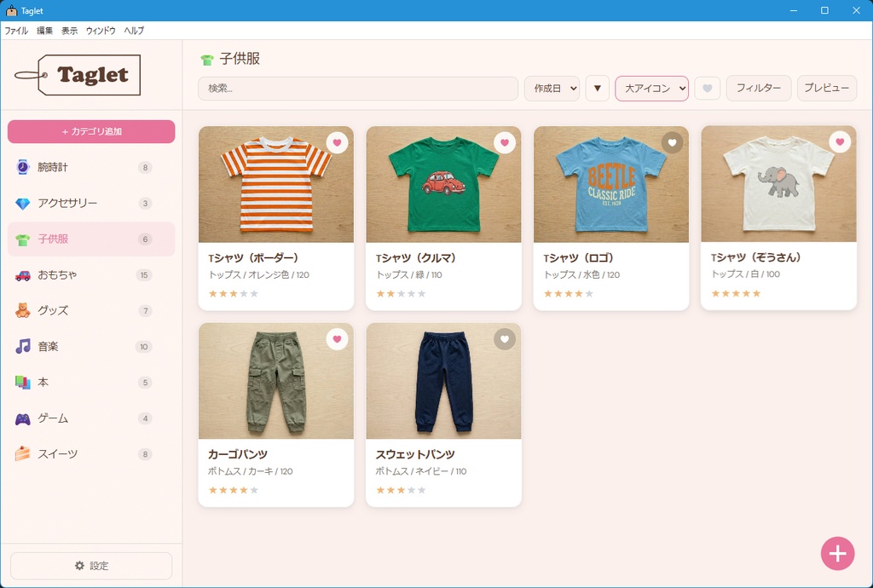Set a five-star rating on カーゴパンツ
This screenshot has height=588, width=873.
[254, 490]
